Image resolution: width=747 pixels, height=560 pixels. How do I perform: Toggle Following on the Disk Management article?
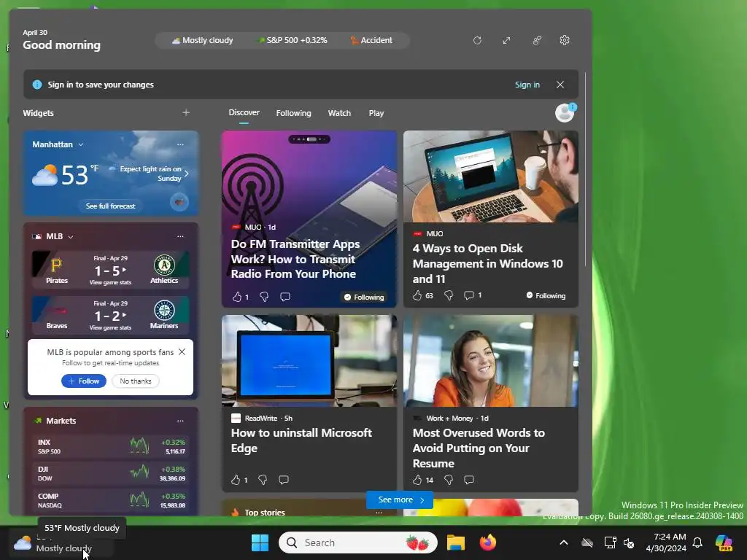click(x=546, y=296)
